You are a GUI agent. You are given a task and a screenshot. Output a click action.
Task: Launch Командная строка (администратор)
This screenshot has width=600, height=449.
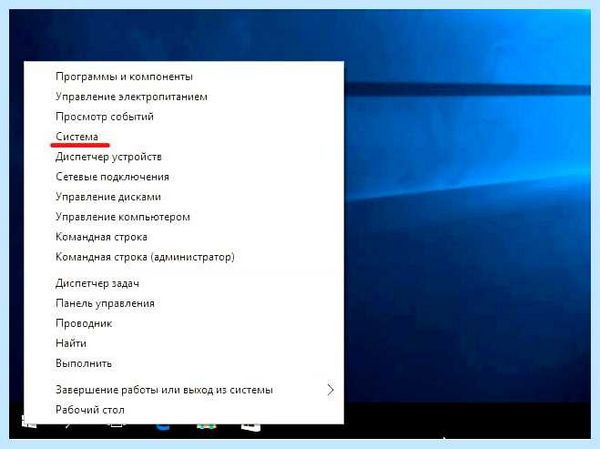[x=184, y=256]
